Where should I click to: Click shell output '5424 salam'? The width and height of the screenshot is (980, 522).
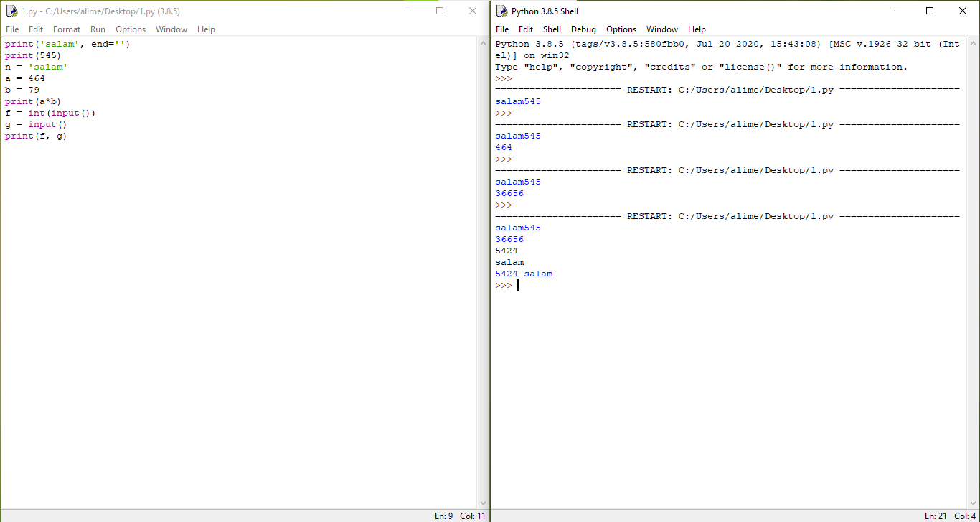coord(524,274)
